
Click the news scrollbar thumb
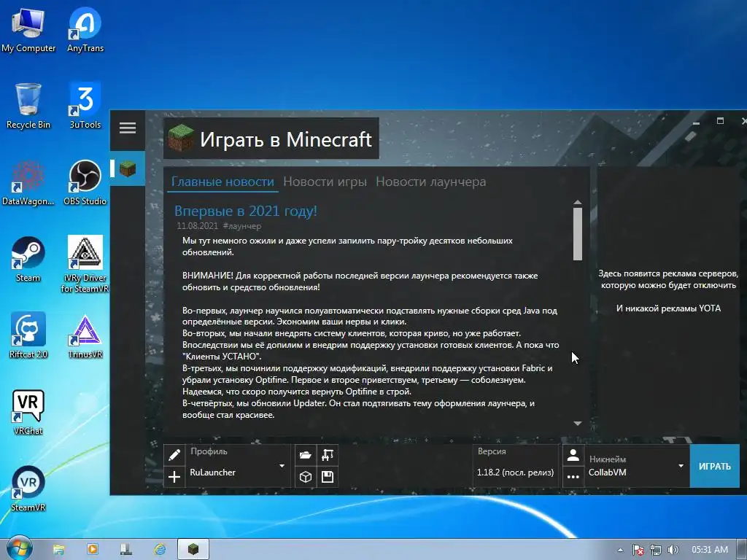(x=578, y=233)
